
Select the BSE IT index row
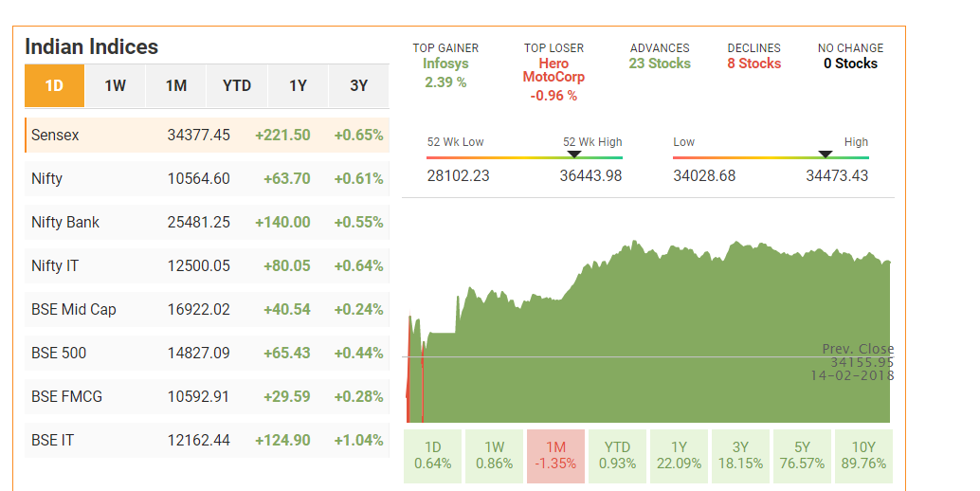[x=207, y=441]
